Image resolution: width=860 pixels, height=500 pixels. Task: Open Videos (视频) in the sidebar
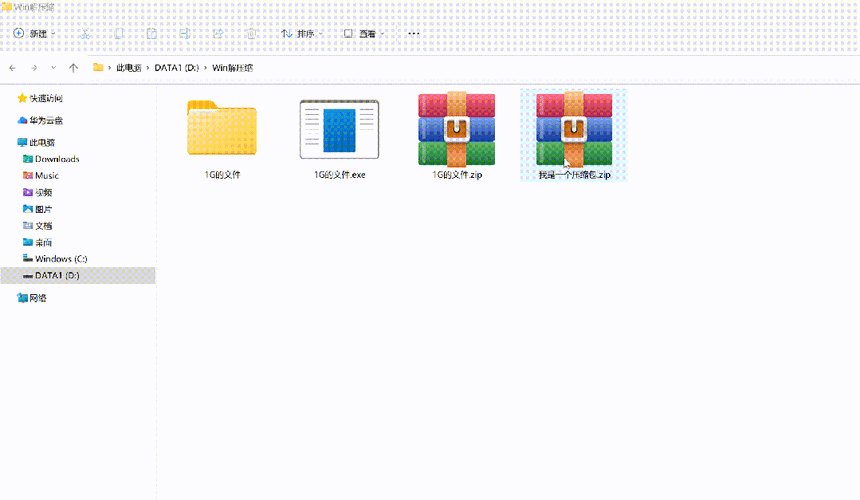coord(37,192)
